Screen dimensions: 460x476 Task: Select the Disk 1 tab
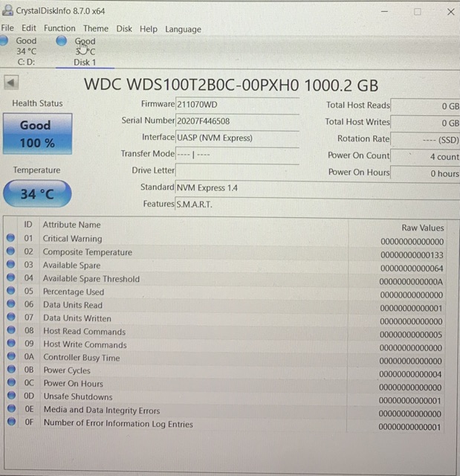coord(85,51)
